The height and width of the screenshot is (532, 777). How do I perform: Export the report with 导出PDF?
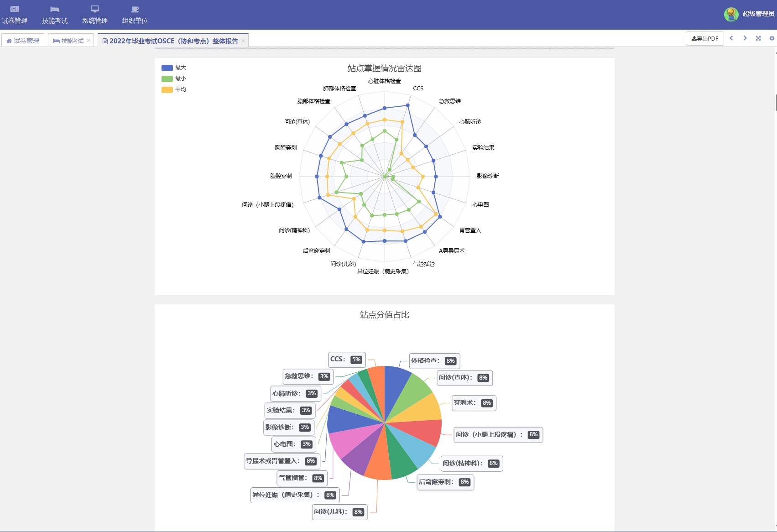point(704,39)
